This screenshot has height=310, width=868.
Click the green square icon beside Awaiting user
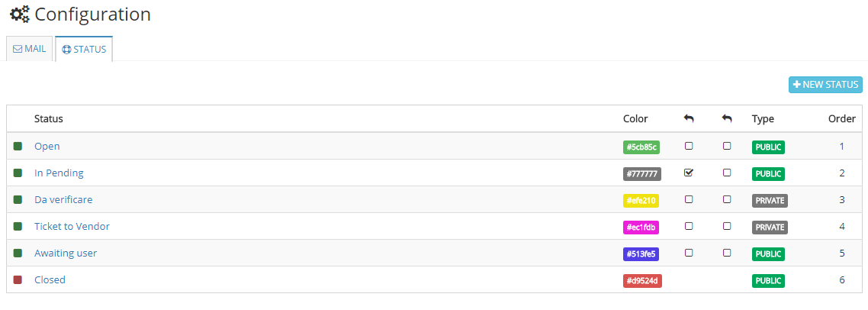18,253
